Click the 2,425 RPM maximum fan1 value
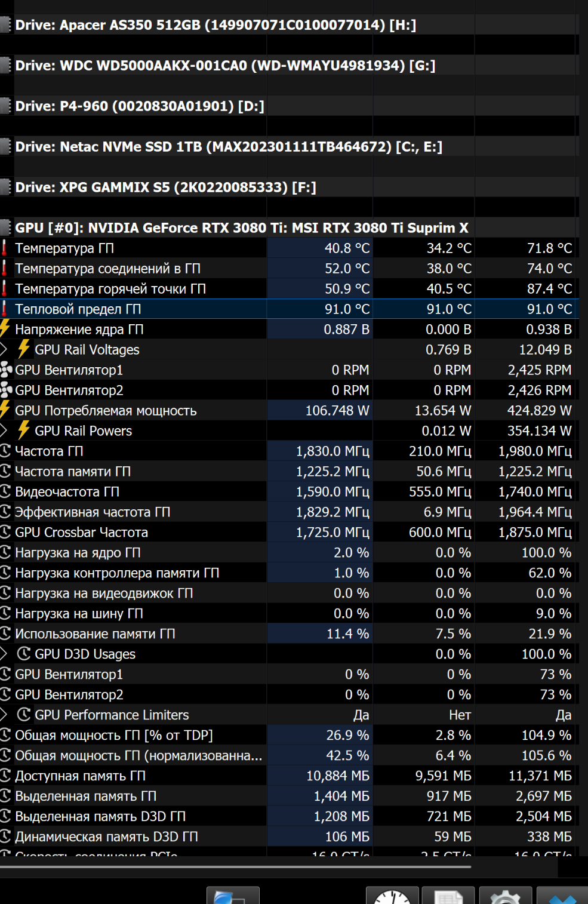Screen dimensions: 588x904 click(540, 370)
